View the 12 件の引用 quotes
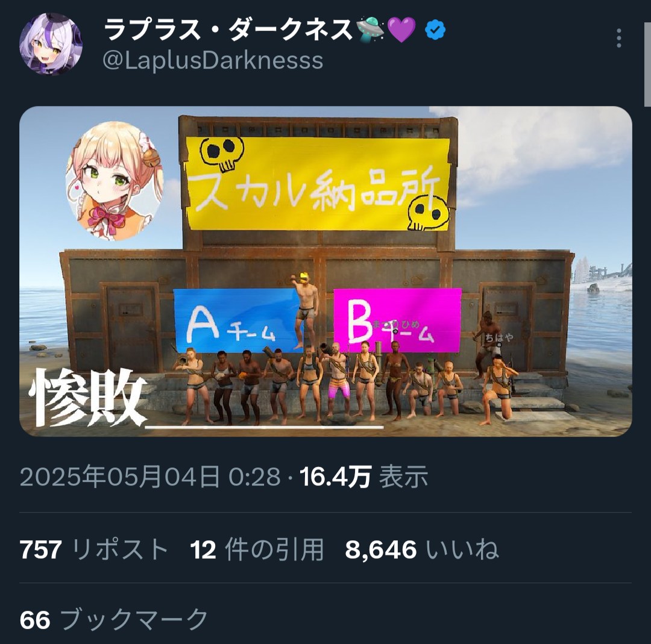This screenshot has height=644, width=651. coord(257,549)
